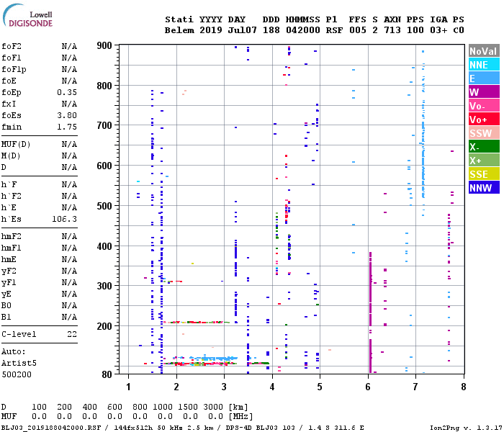Screen dimensions: 504x432
Task: Click the 713 value under AXN
Action: pos(392,30)
